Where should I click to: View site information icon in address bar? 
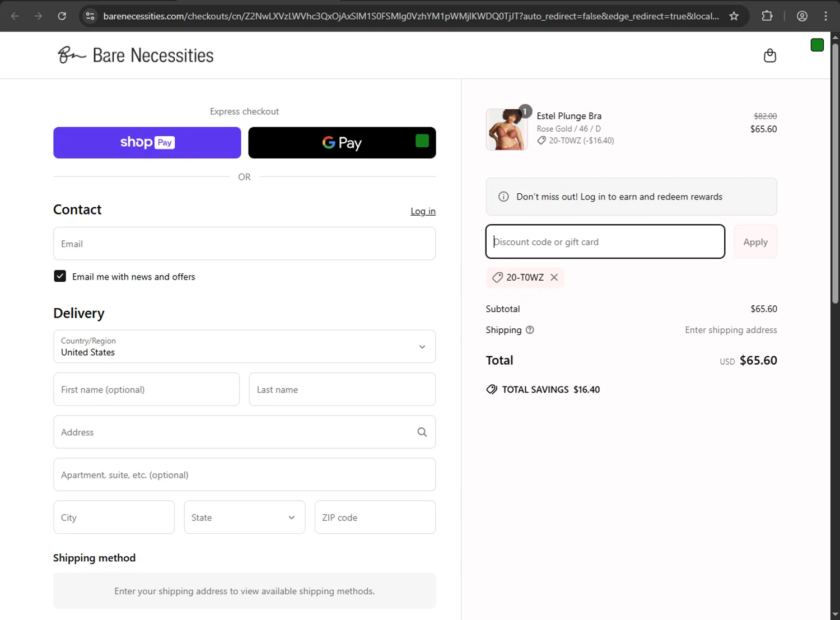(90, 16)
